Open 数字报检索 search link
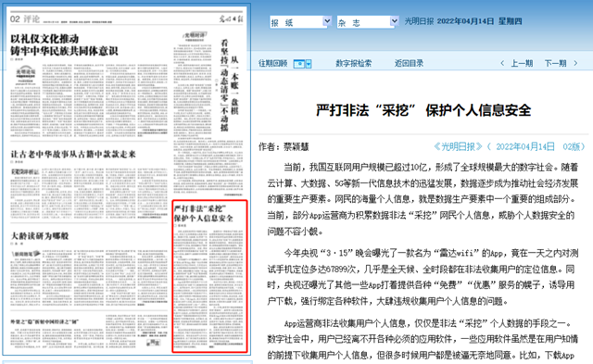This screenshot has width=593, height=364. pyautogui.click(x=354, y=63)
